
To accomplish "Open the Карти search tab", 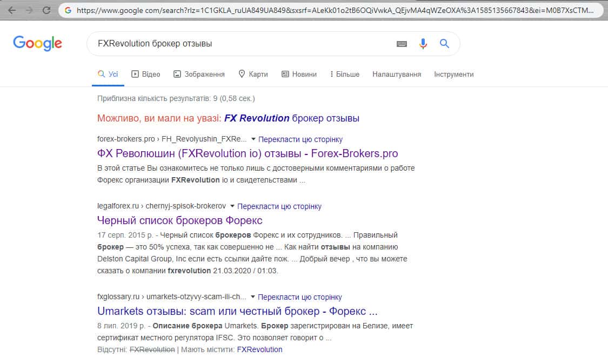I will [253, 75].
